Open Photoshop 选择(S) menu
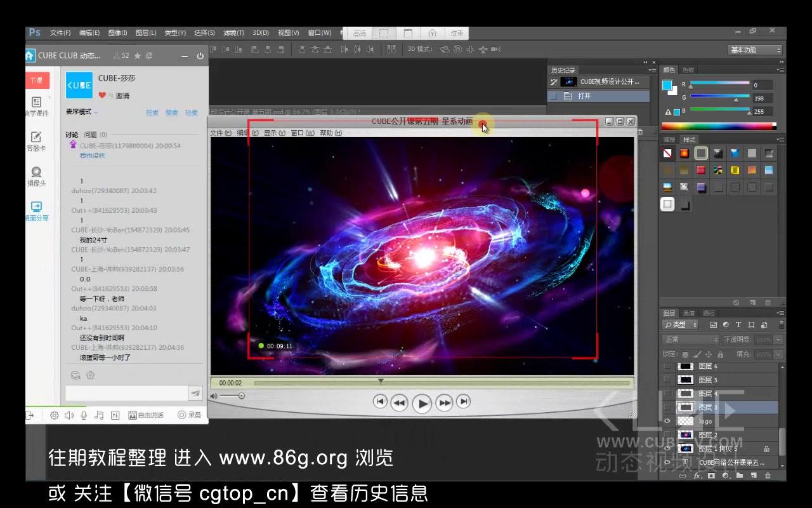Image resolution: width=812 pixels, height=508 pixels. (204, 33)
